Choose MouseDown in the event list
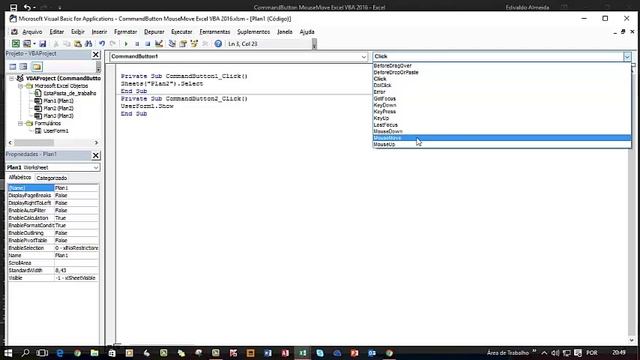 tap(502, 131)
